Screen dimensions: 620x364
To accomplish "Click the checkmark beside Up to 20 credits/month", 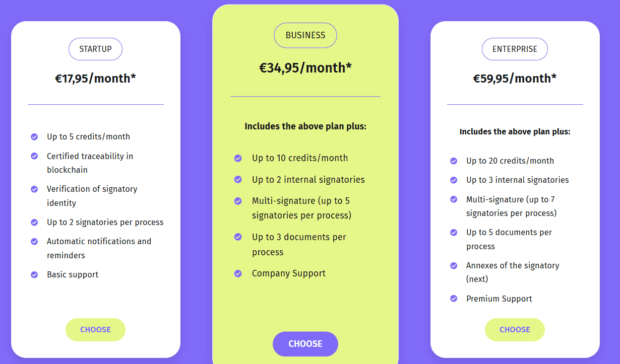I will tap(453, 161).
